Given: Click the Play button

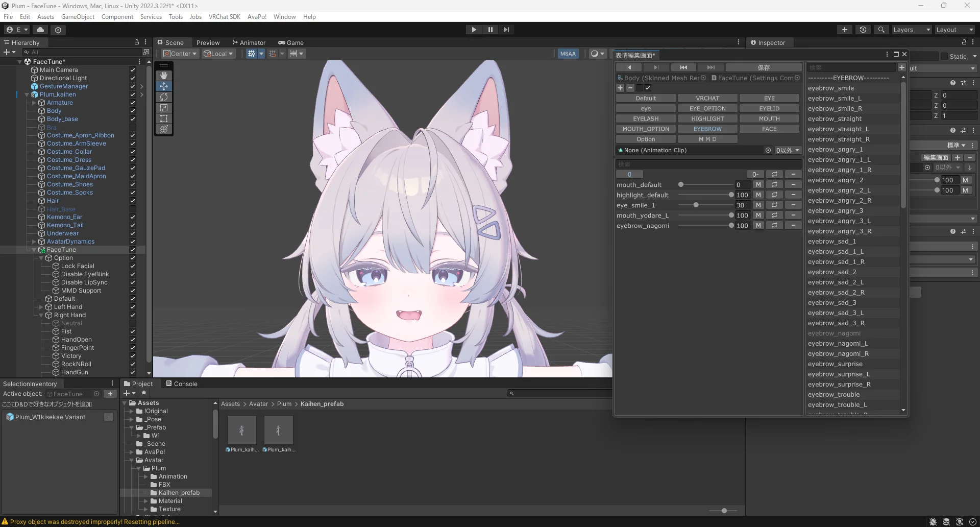Looking at the screenshot, I should click(474, 30).
